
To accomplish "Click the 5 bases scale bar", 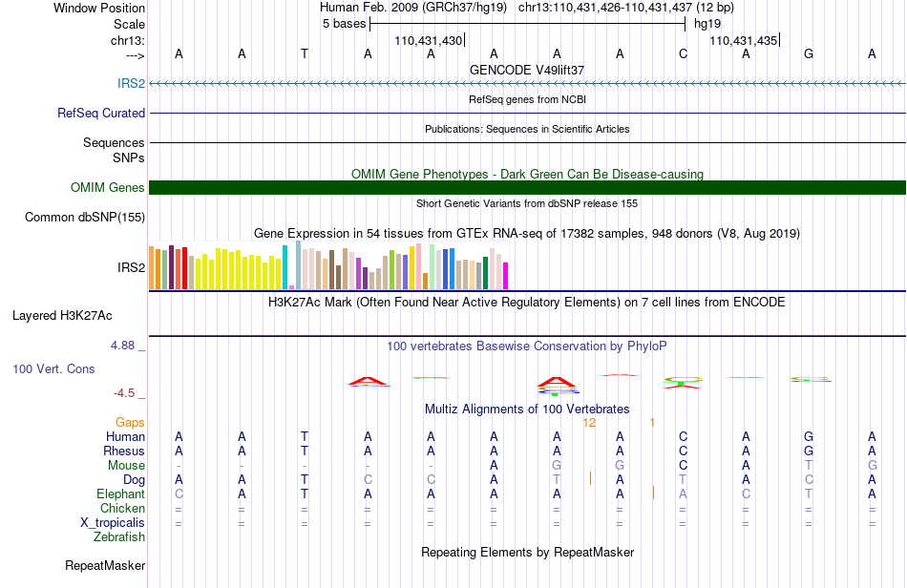I will pyautogui.click(x=527, y=24).
